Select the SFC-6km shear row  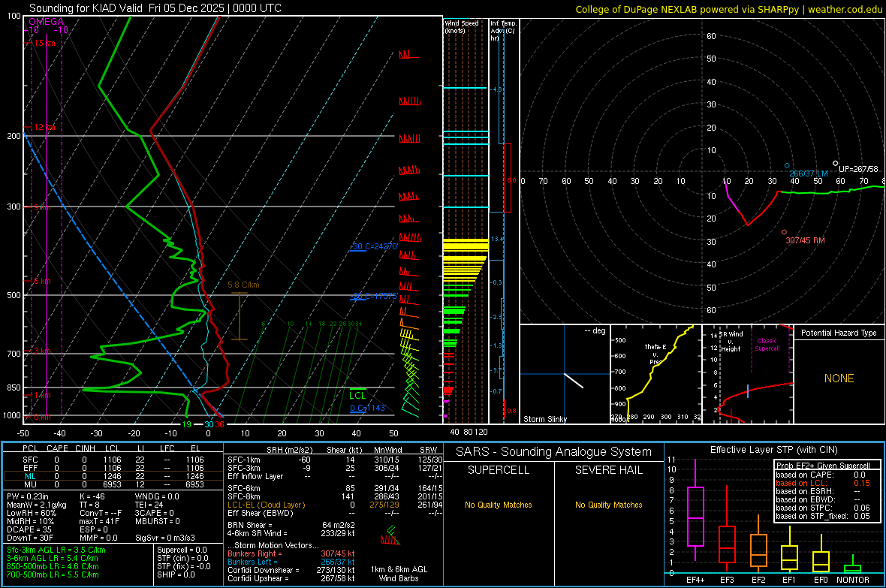(x=335, y=488)
